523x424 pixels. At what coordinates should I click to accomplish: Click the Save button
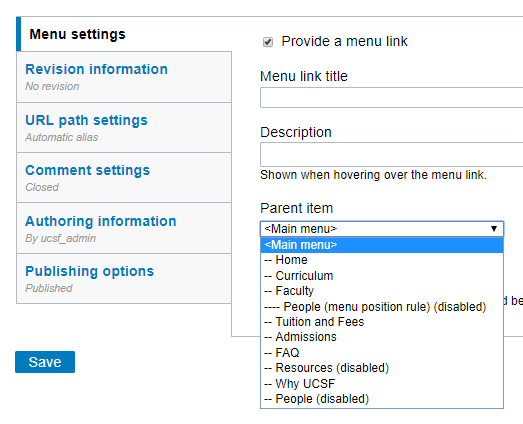coord(45,362)
